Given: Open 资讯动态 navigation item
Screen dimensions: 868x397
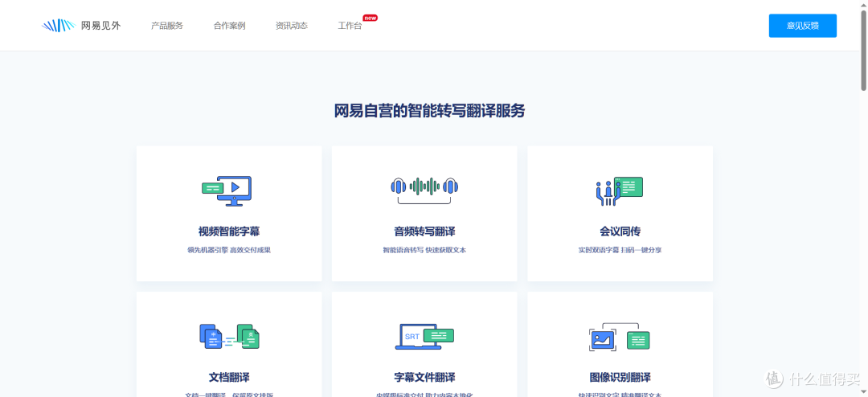Looking at the screenshot, I should click(x=291, y=26).
